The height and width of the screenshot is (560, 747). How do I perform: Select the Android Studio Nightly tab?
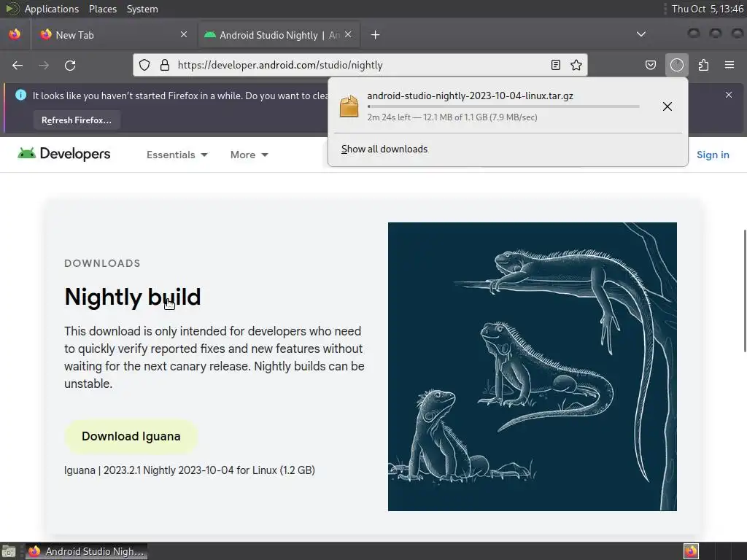(279, 35)
